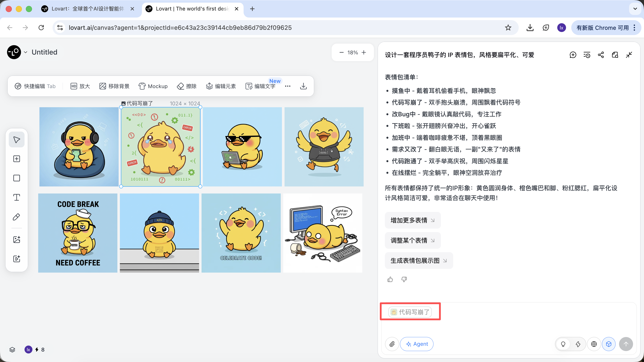Toggle the blue cube option in chat

(609, 344)
